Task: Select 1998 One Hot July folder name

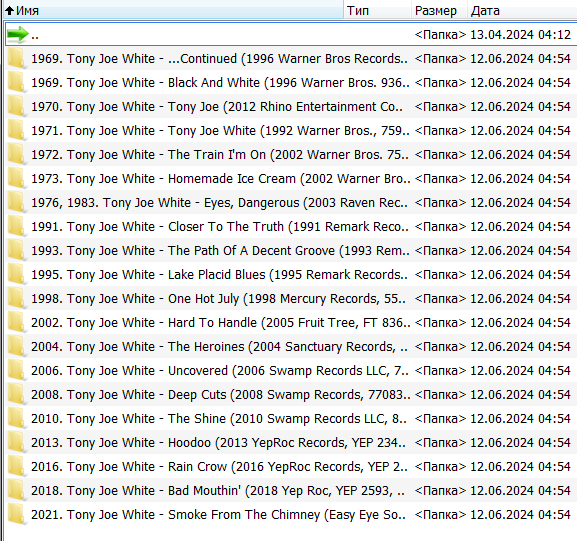Action: (218, 298)
